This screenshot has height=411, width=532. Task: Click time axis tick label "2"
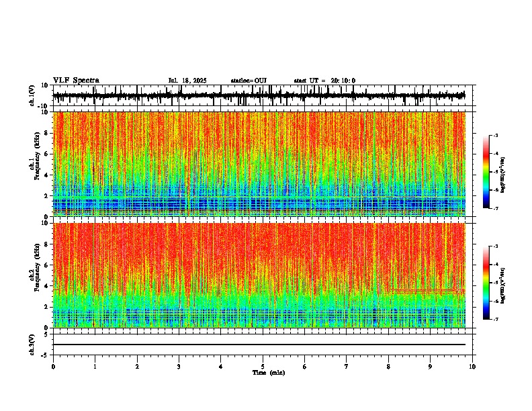coord(137,367)
